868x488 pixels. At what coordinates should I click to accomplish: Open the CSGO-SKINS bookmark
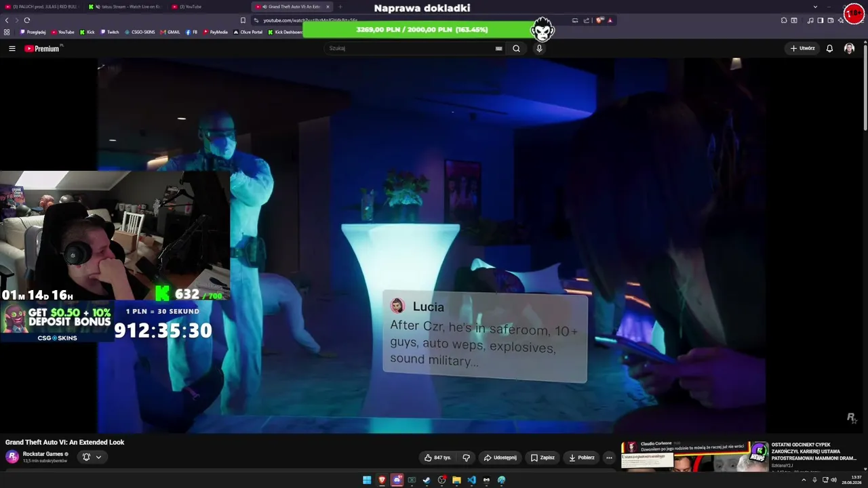pos(140,32)
